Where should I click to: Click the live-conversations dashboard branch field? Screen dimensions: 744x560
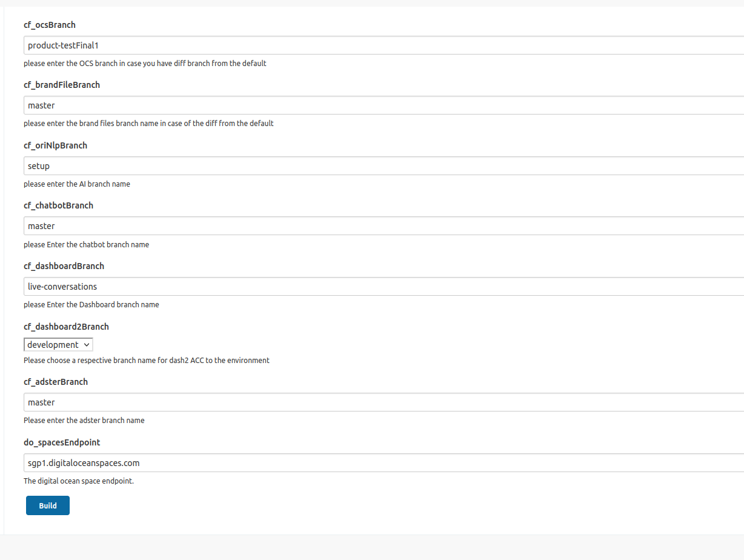383,287
